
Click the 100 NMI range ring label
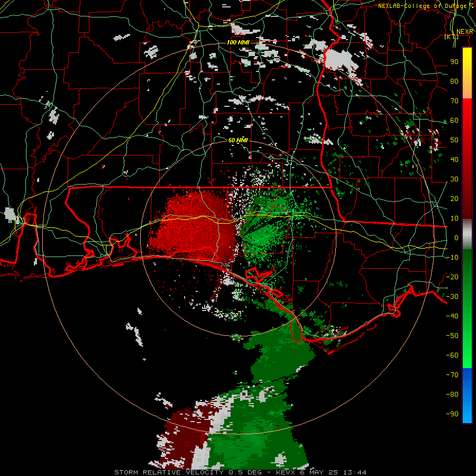click(239, 42)
